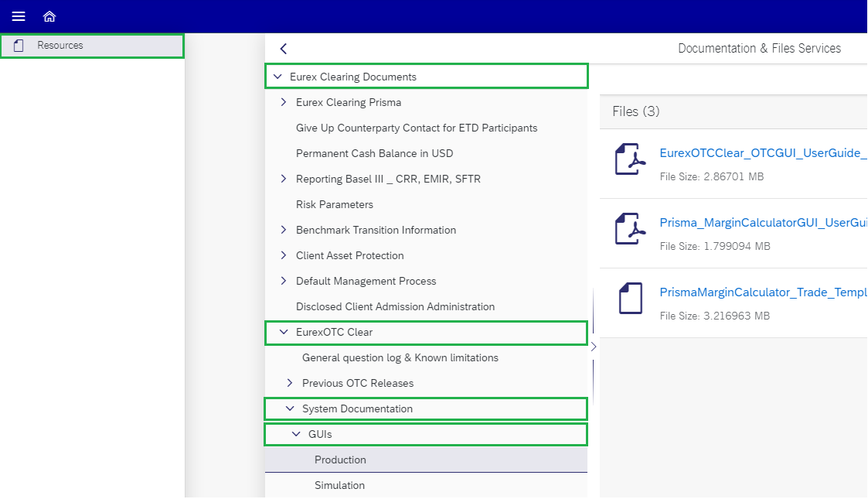Viewport: 868px width, 499px height.
Task: Click the EurexOTC Clear label
Action: [335, 333]
